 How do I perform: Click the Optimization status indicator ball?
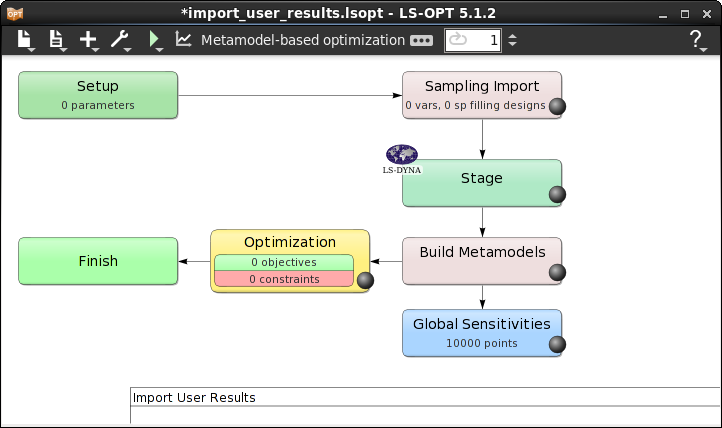(x=366, y=280)
